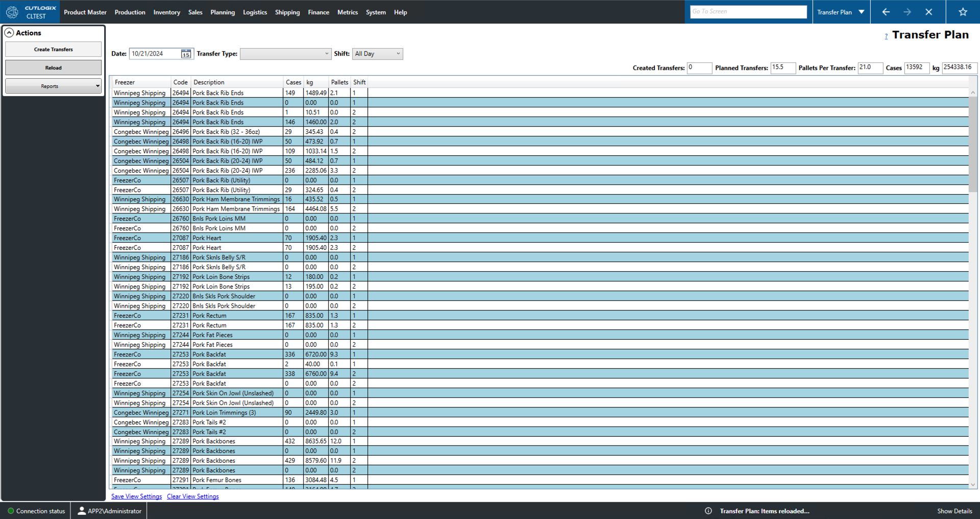Open the Shift dropdown showing All Day
The width and height of the screenshot is (980, 519).
(x=377, y=54)
